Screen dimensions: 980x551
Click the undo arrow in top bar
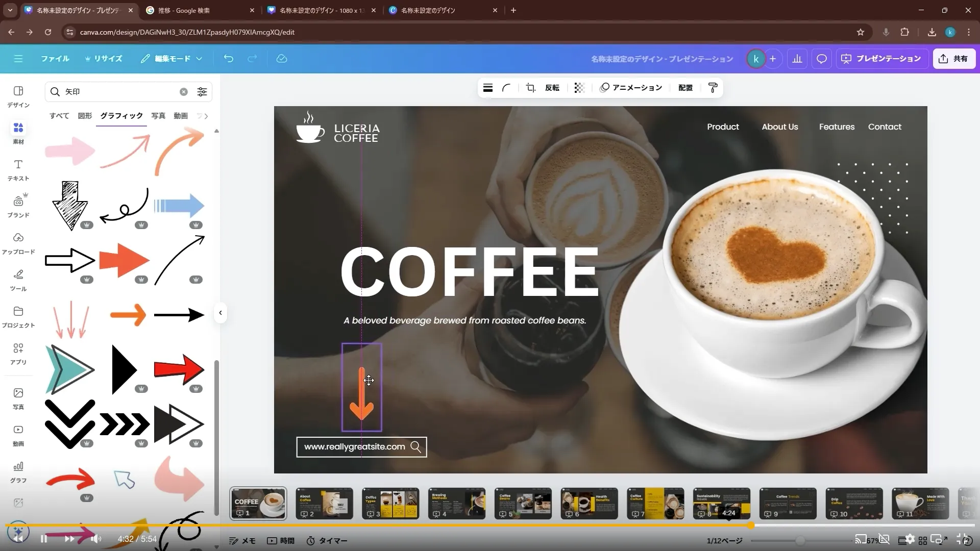coord(228,59)
